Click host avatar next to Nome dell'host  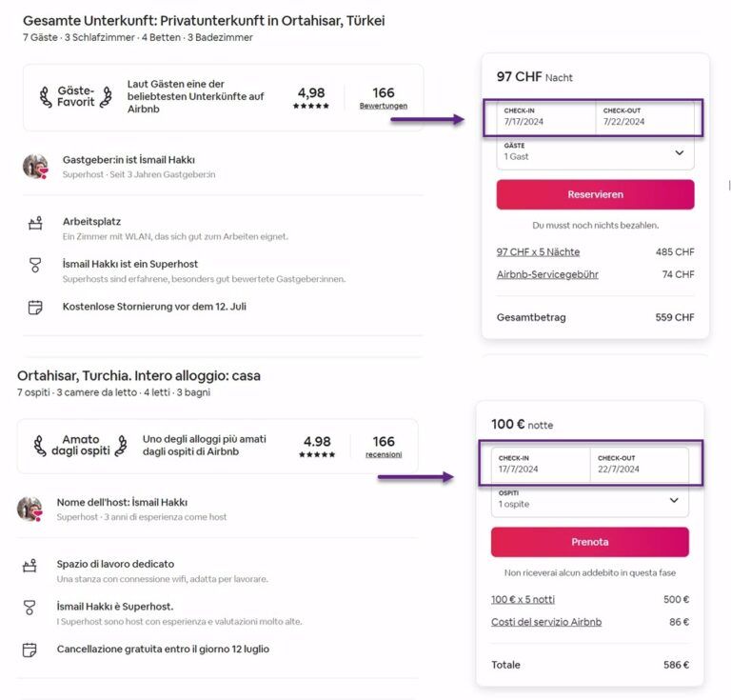(30, 509)
